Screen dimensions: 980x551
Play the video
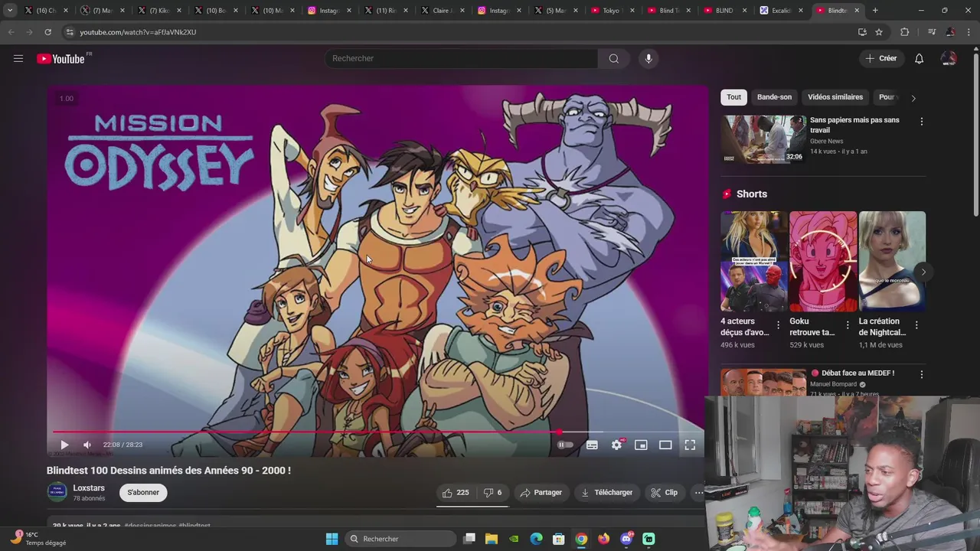64,445
